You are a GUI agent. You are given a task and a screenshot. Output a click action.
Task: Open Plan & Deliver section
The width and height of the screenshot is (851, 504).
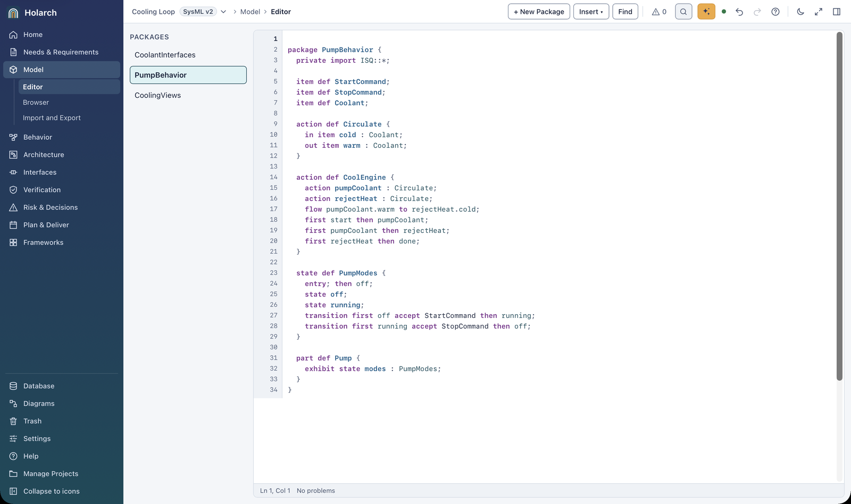pos(62,225)
